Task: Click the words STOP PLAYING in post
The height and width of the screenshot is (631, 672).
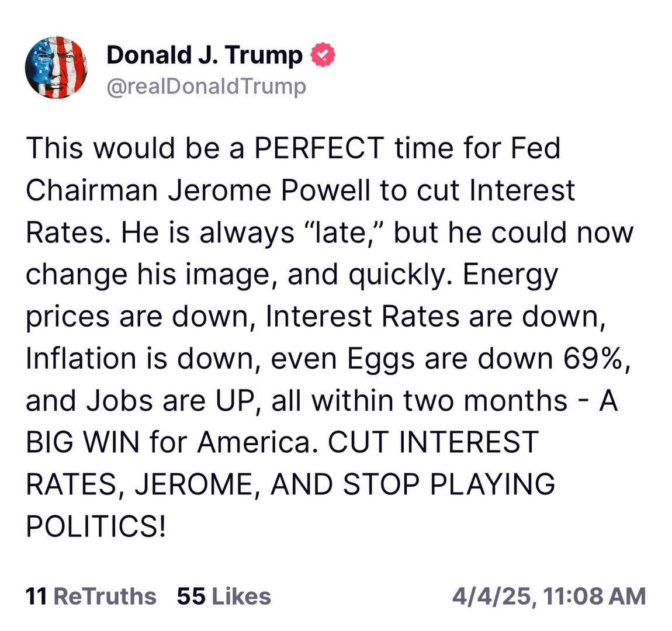Action: pos(449,484)
